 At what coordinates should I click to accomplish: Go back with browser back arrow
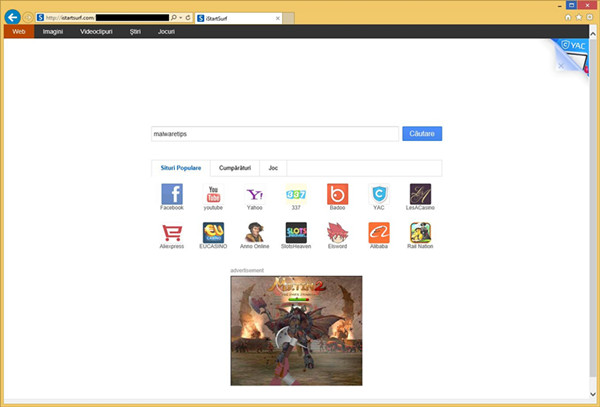13,17
